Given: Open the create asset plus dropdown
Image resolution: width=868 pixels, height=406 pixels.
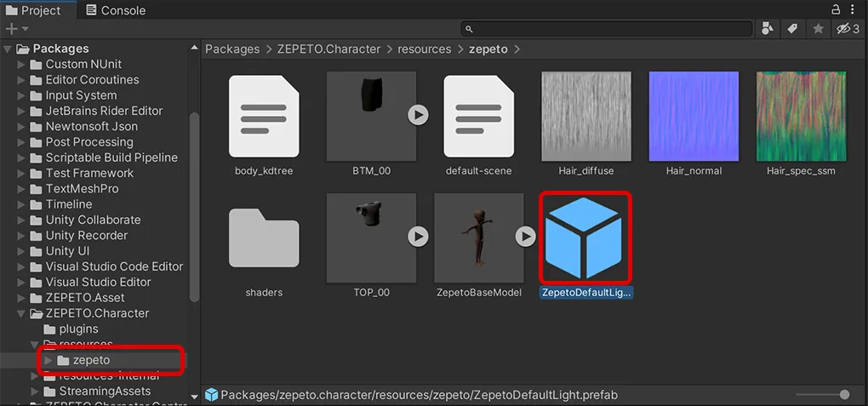Looking at the screenshot, I should [x=17, y=29].
